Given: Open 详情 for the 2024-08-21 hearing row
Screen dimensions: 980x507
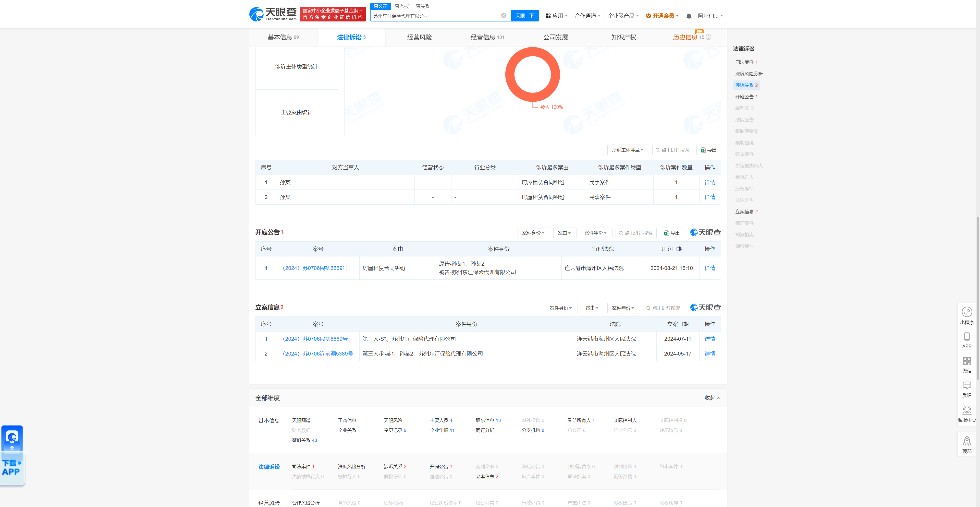Looking at the screenshot, I should click(709, 268).
